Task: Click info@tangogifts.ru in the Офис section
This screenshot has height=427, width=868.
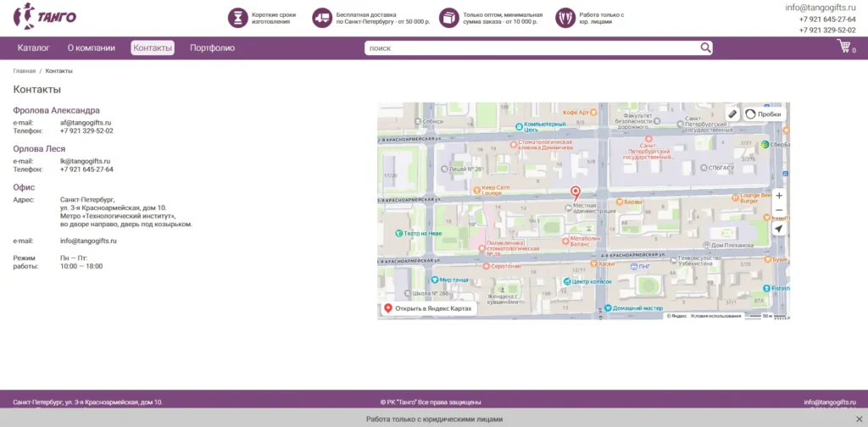Action: click(x=88, y=241)
